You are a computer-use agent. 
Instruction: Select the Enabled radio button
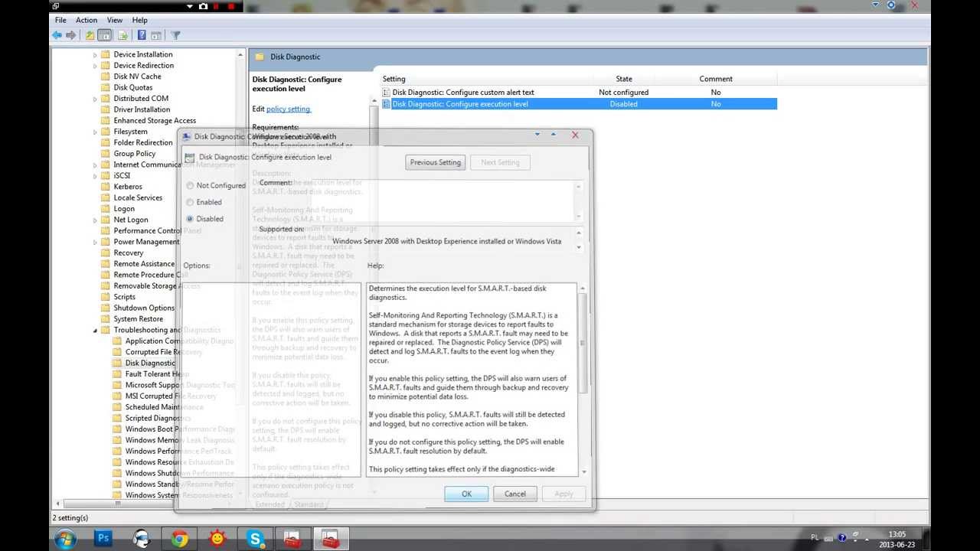coord(190,202)
